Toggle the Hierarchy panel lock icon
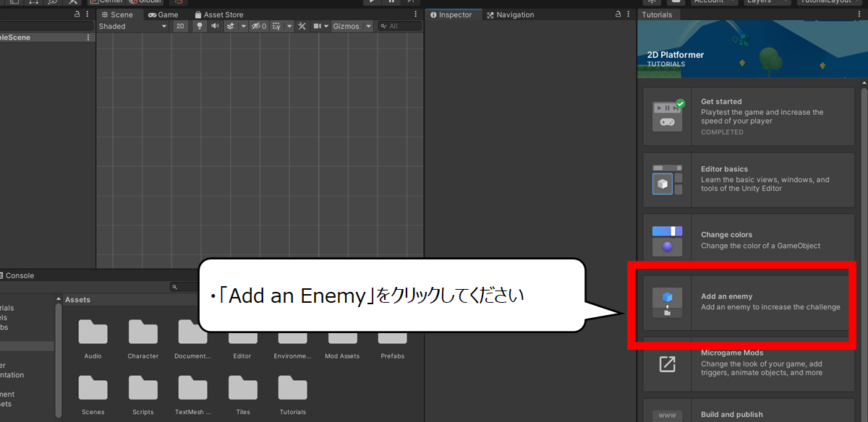868x422 pixels. 77,14
